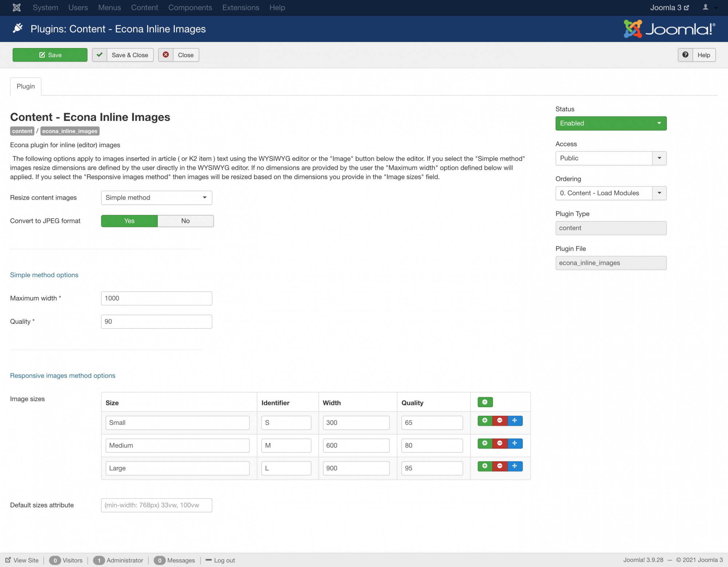Open the Resize content images dropdown

click(157, 197)
